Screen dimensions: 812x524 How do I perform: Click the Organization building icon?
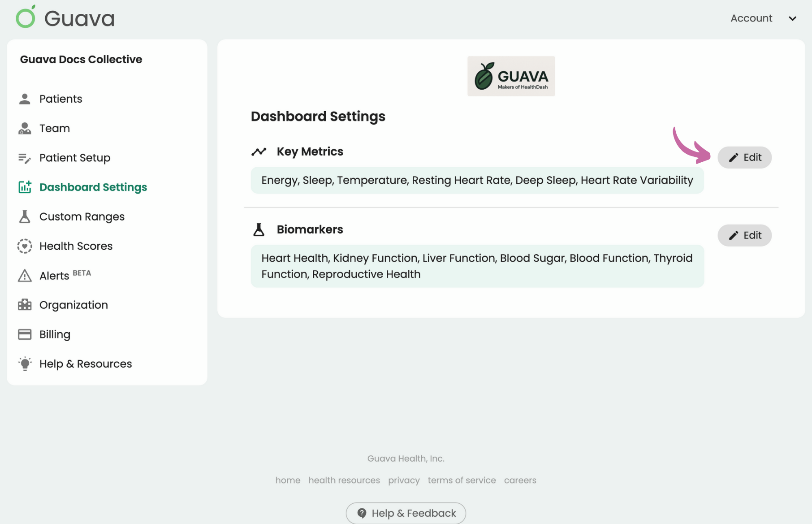click(25, 305)
